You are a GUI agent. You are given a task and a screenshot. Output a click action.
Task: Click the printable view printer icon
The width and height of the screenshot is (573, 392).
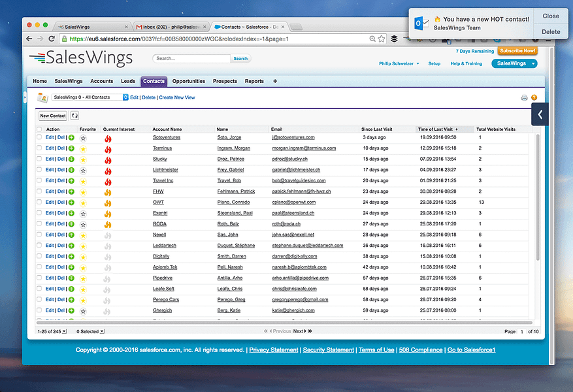[x=524, y=97]
